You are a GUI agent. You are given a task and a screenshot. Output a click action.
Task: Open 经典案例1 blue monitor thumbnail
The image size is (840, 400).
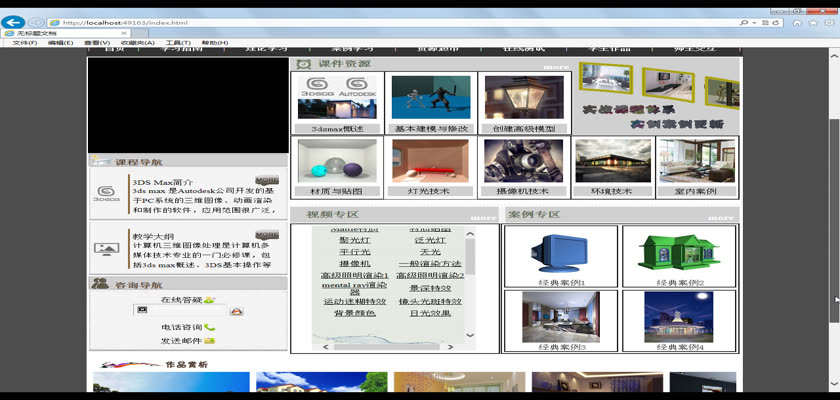pos(560,253)
